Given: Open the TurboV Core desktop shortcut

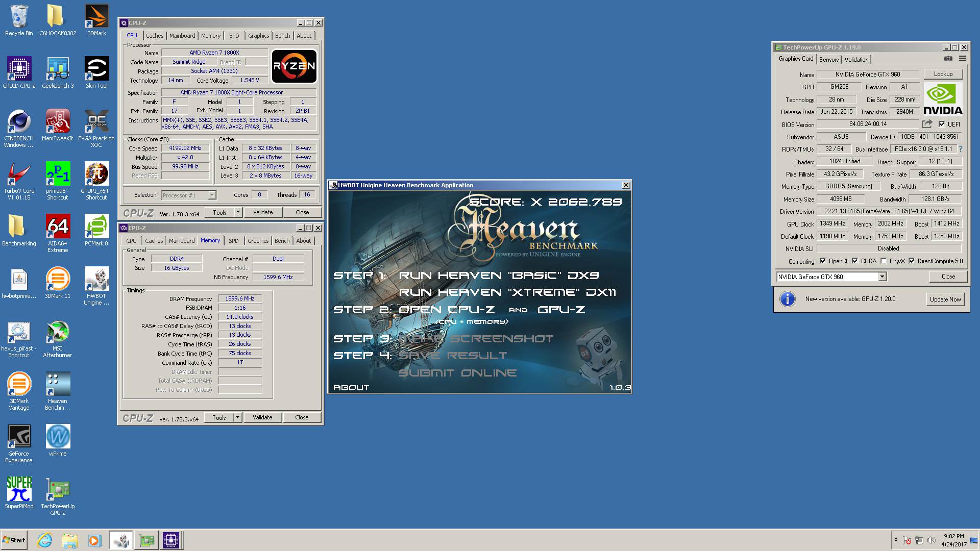Looking at the screenshot, I should (19, 181).
